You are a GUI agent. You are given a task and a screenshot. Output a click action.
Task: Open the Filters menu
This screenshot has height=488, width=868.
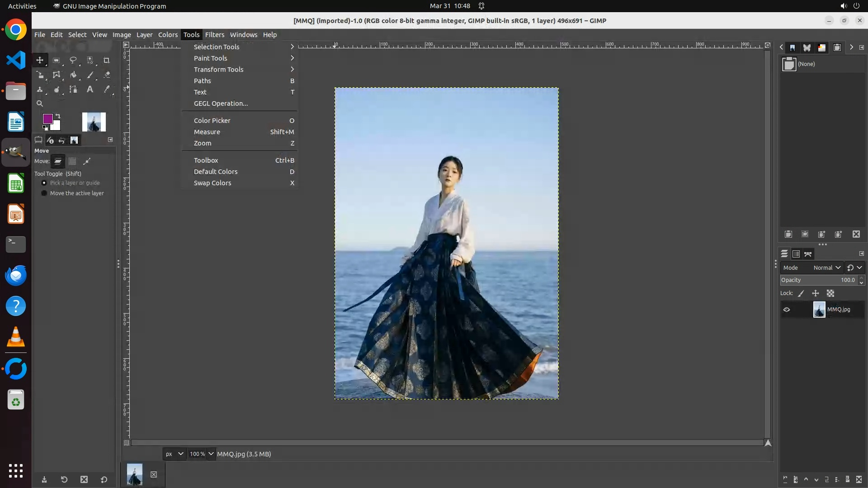tap(214, 35)
